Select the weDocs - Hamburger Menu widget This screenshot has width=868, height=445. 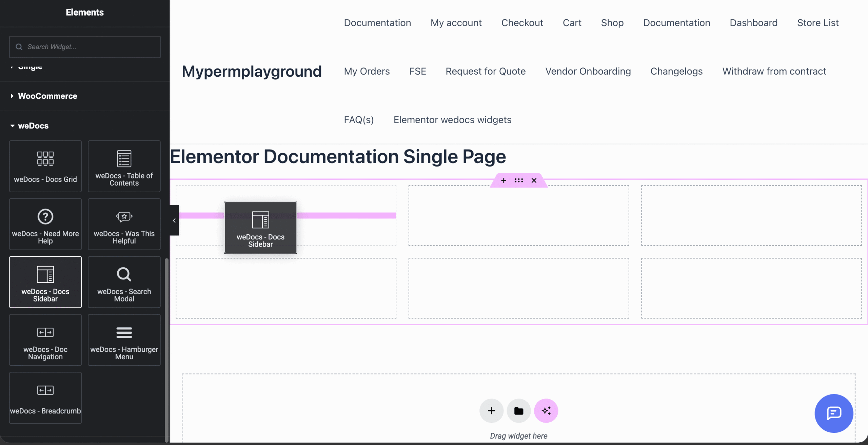[124, 340]
